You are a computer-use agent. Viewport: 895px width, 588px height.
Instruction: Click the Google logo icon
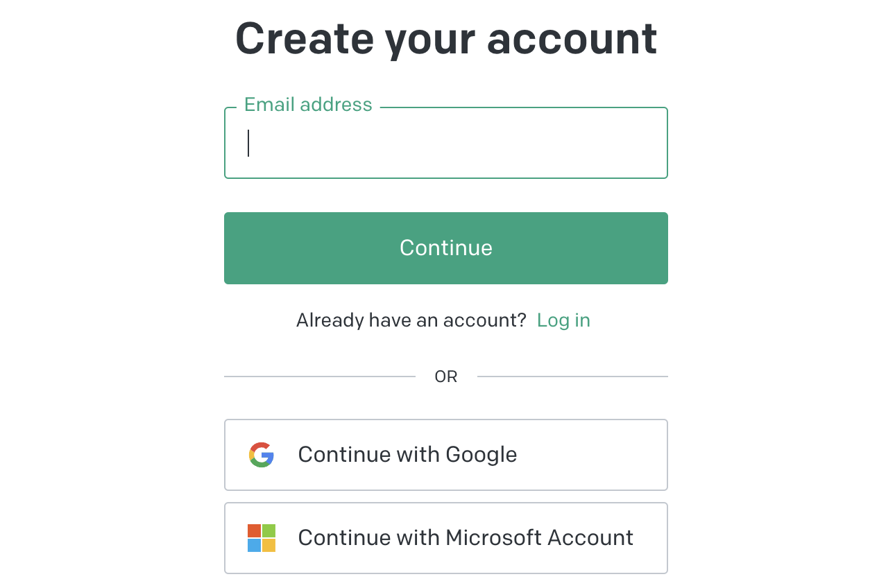(262, 455)
